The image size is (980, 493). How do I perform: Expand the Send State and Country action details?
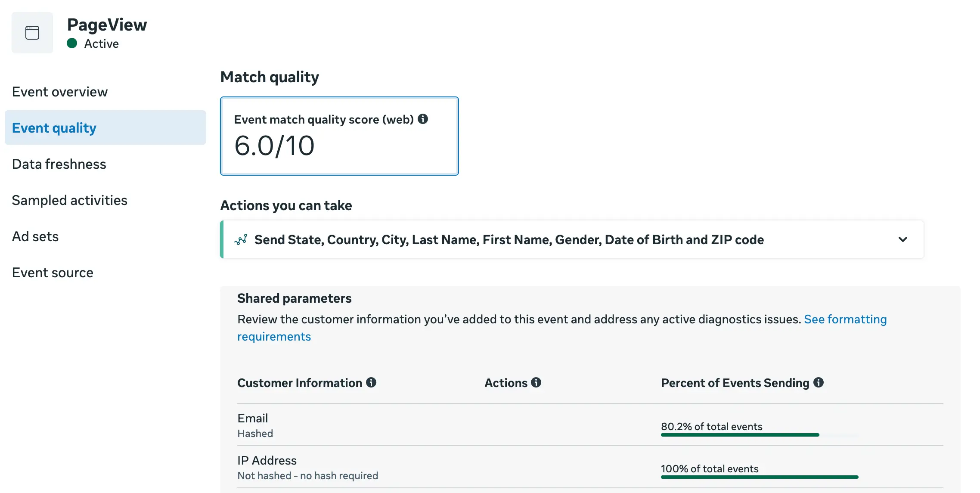pyautogui.click(x=903, y=239)
